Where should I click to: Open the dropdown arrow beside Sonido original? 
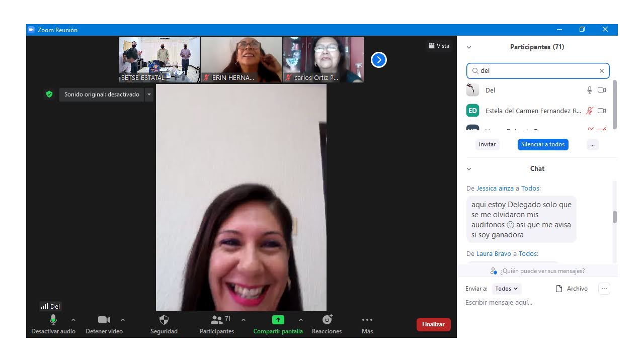pyautogui.click(x=149, y=95)
